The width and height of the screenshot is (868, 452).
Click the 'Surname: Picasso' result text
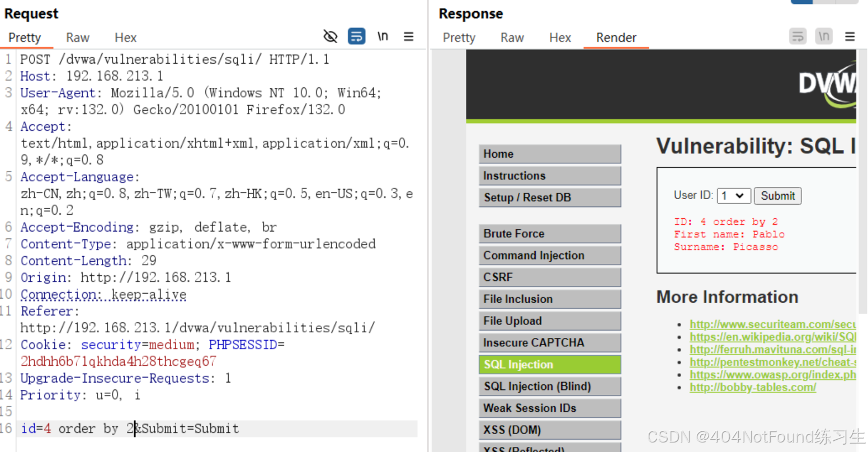[726, 247]
